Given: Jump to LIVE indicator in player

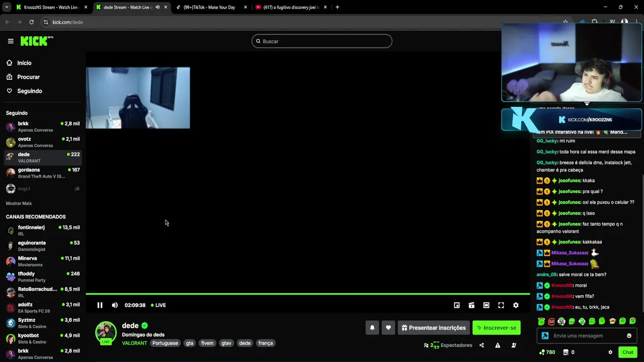Looking at the screenshot, I should (x=158, y=305).
